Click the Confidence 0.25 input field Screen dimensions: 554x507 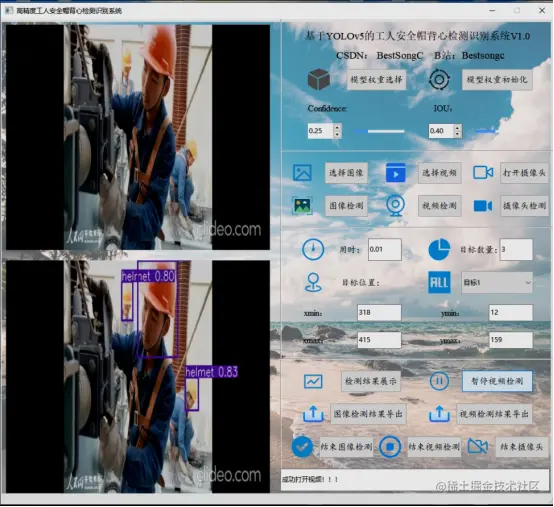click(x=320, y=131)
